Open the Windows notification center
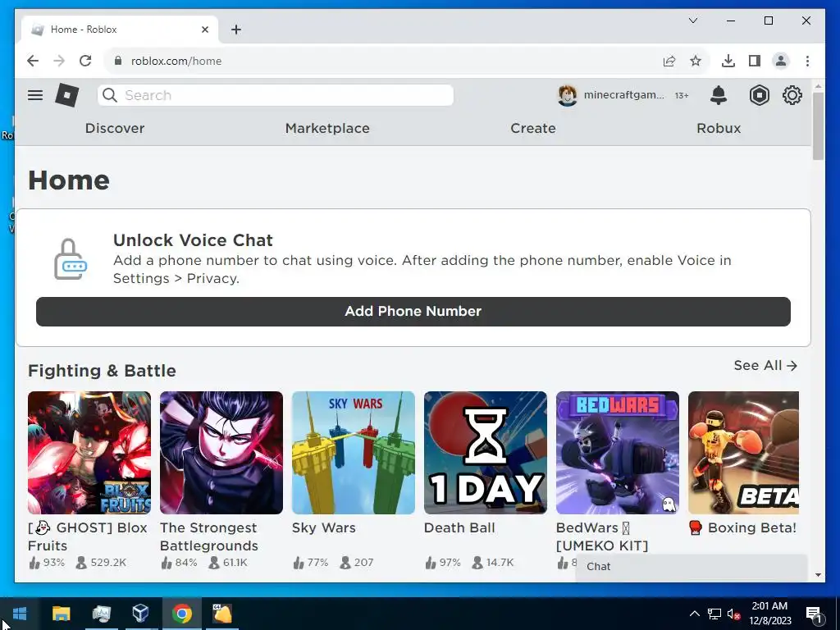This screenshot has height=630, width=840. point(814,614)
